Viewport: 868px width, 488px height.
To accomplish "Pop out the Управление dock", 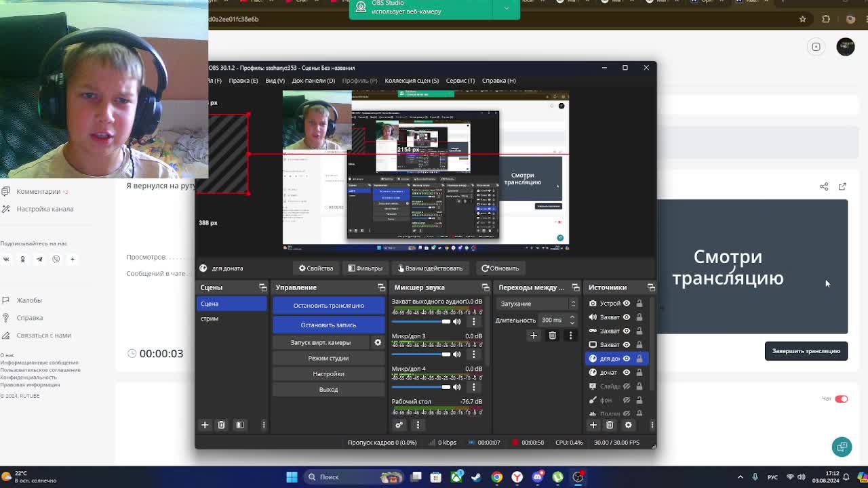I will click(x=381, y=287).
